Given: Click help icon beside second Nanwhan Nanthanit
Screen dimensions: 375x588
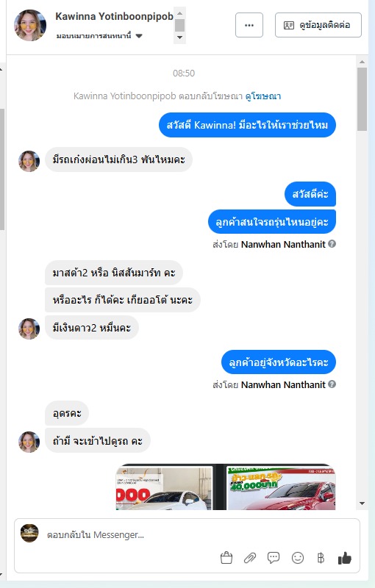Looking at the screenshot, I should pyautogui.click(x=332, y=384).
